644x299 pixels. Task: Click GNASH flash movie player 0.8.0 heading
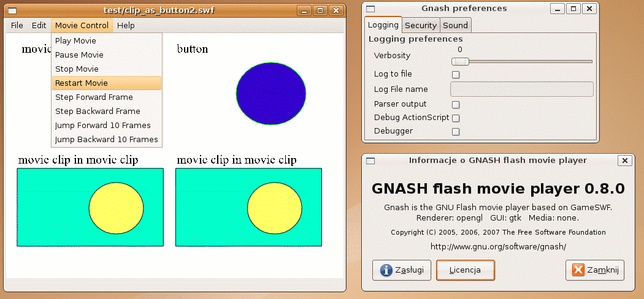coord(498,189)
